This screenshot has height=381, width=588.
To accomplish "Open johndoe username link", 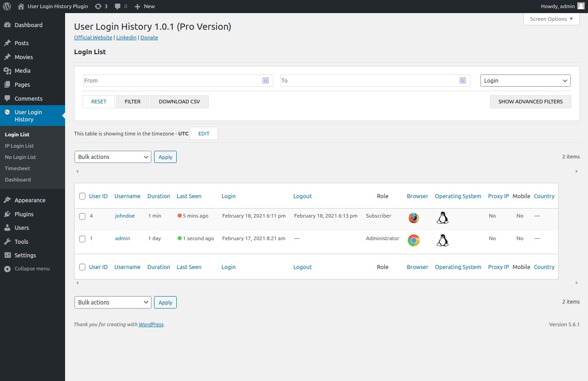I will [x=125, y=216].
